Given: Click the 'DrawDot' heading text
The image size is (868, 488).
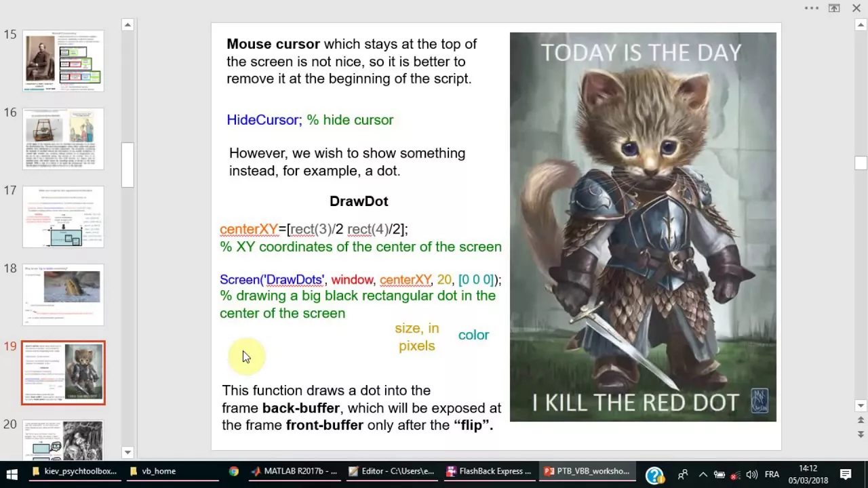Looking at the screenshot, I should pyautogui.click(x=359, y=201).
